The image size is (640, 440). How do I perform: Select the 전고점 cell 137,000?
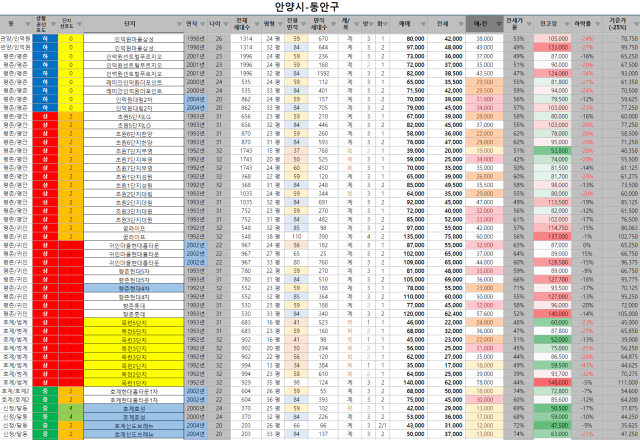pos(552,237)
